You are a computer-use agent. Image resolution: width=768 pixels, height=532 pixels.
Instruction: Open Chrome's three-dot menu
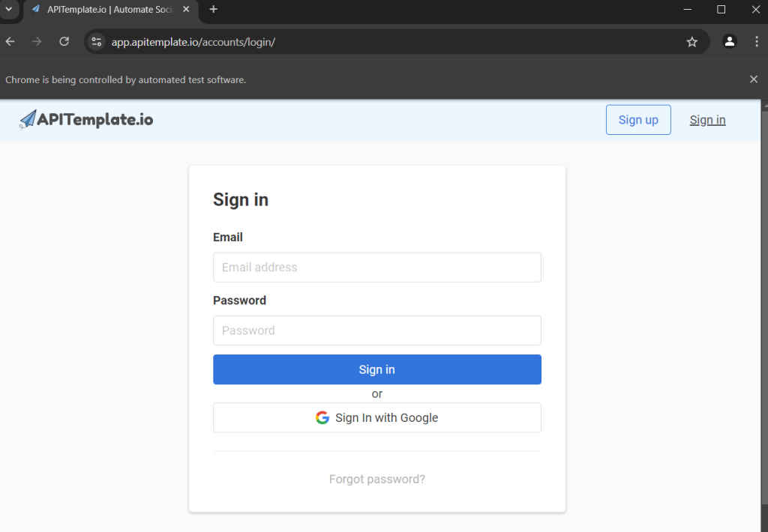tap(756, 42)
